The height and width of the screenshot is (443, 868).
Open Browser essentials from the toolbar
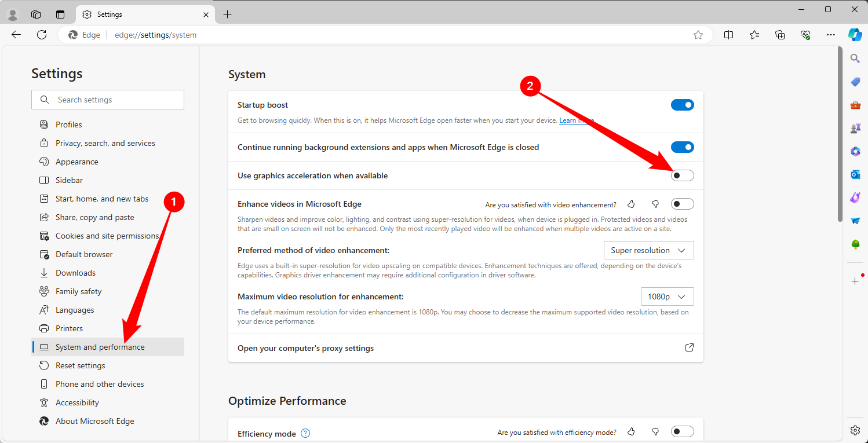[805, 35]
